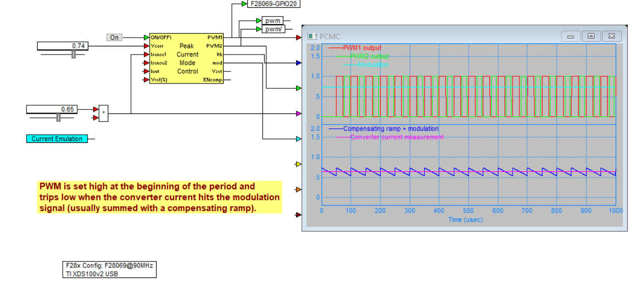Screen dimensions: 644x292
Task: Click the PWM2 output pin label
Action: pos(215,46)
